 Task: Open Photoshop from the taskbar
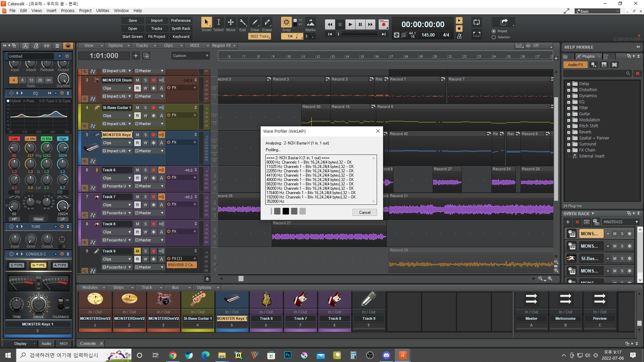288,355
